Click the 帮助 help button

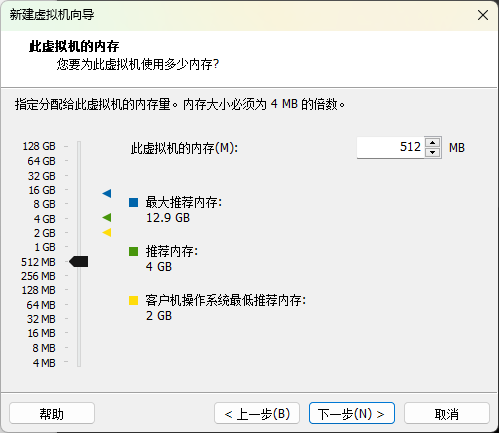click(52, 413)
